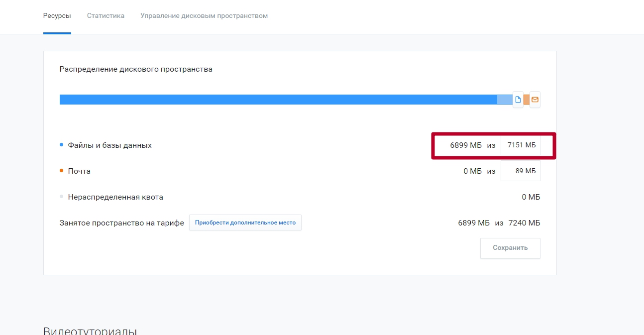Click the Файлы и базы данных label
The image size is (644, 335).
(109, 145)
